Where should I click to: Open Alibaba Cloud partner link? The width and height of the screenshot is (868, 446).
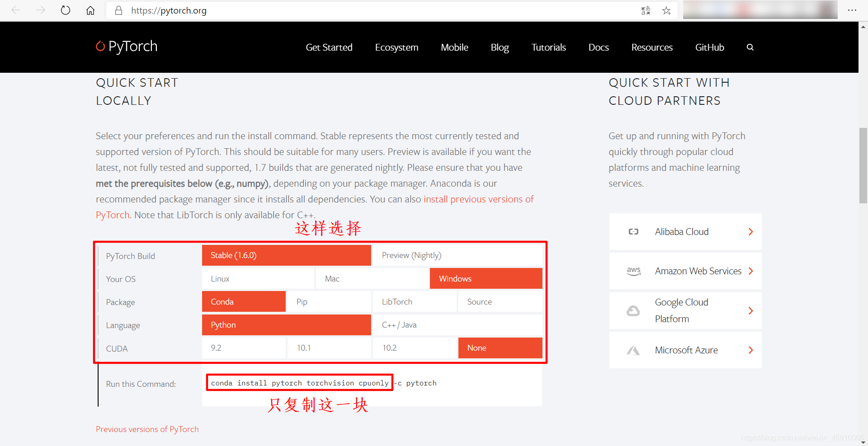point(685,232)
